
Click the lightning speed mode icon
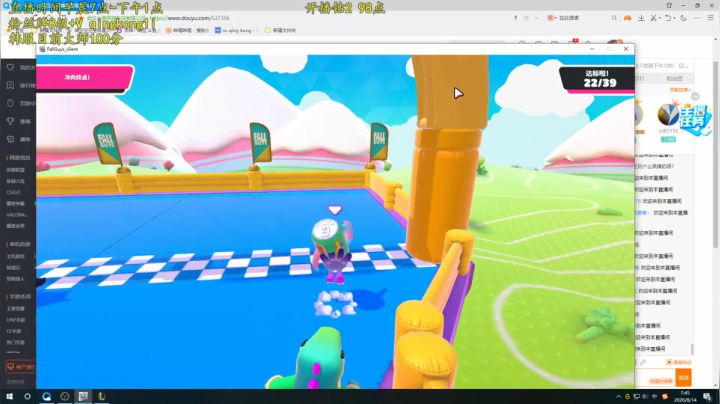click(x=516, y=18)
